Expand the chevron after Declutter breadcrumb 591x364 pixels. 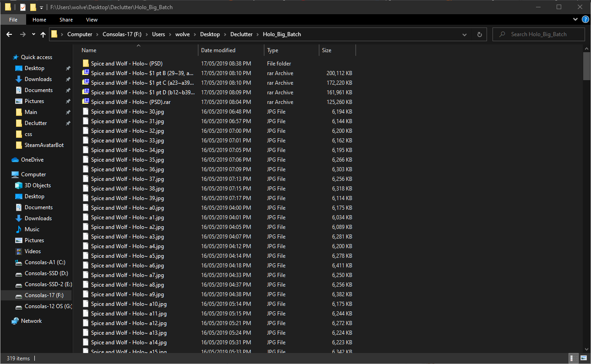coord(258,34)
